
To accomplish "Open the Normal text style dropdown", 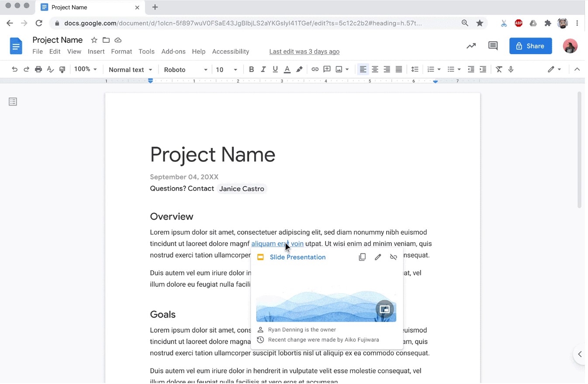I will 130,70.
